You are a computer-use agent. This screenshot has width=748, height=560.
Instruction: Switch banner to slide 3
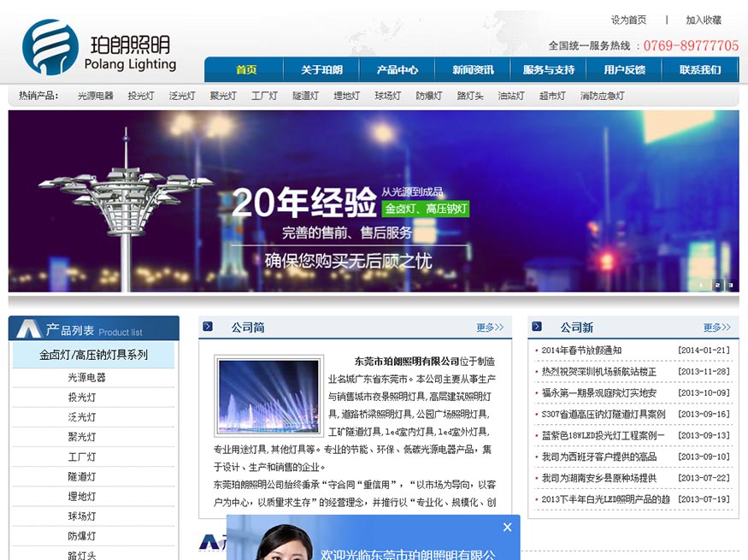coord(730,285)
